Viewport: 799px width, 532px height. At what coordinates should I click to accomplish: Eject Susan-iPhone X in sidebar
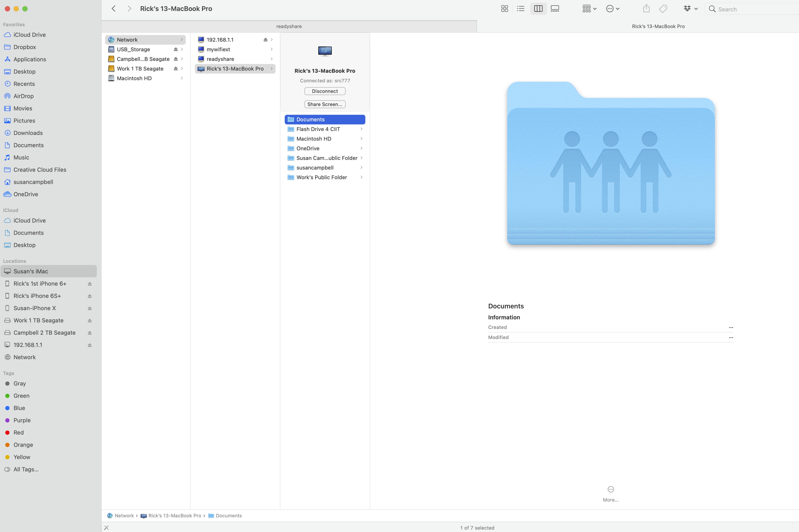[90, 308]
